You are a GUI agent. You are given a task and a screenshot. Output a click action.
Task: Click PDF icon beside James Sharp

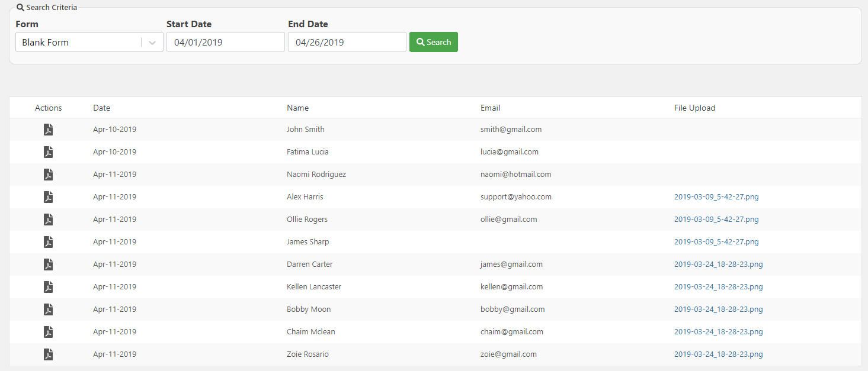(x=49, y=242)
